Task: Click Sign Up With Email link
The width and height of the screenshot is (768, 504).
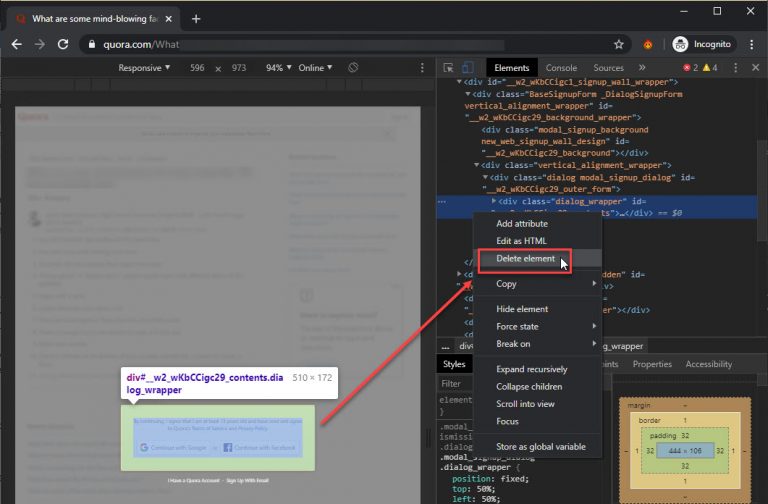Action: click(x=247, y=480)
